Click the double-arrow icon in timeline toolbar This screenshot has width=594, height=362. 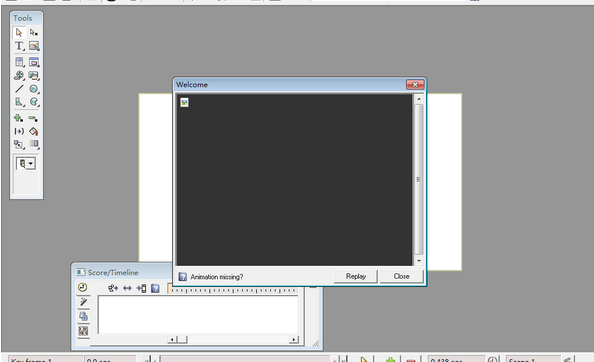pos(127,289)
